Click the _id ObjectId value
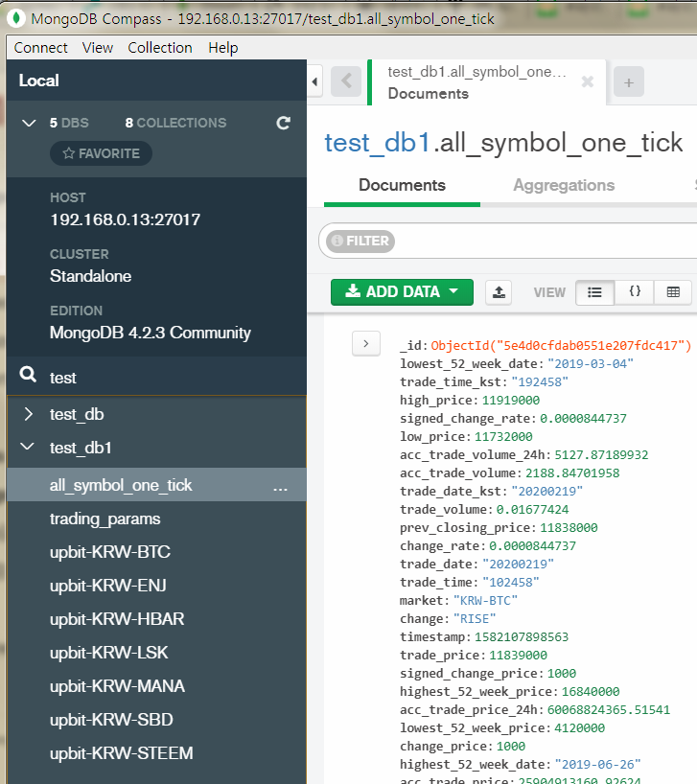 [561, 345]
